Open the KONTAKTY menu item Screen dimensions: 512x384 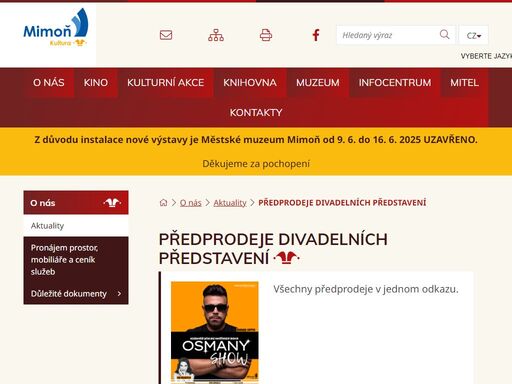pos(256,113)
